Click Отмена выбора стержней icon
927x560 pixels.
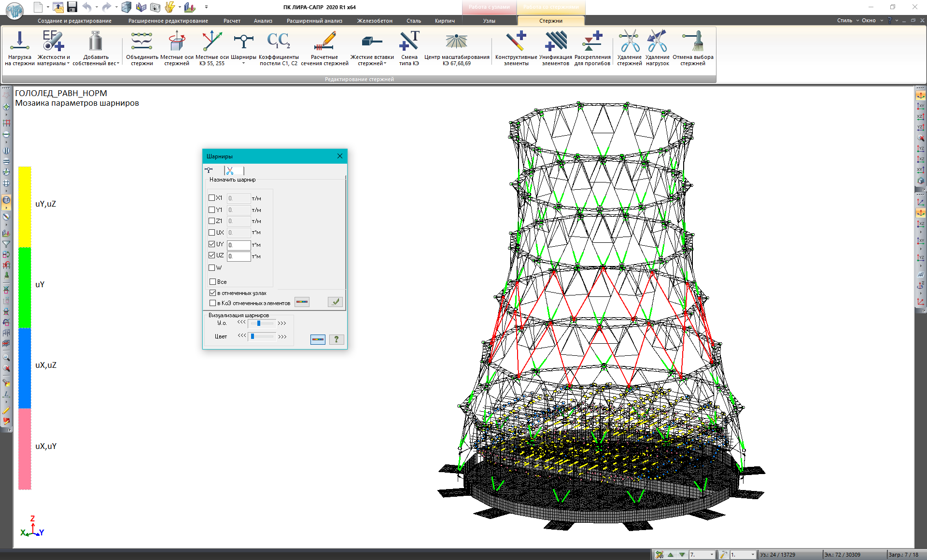[693, 42]
